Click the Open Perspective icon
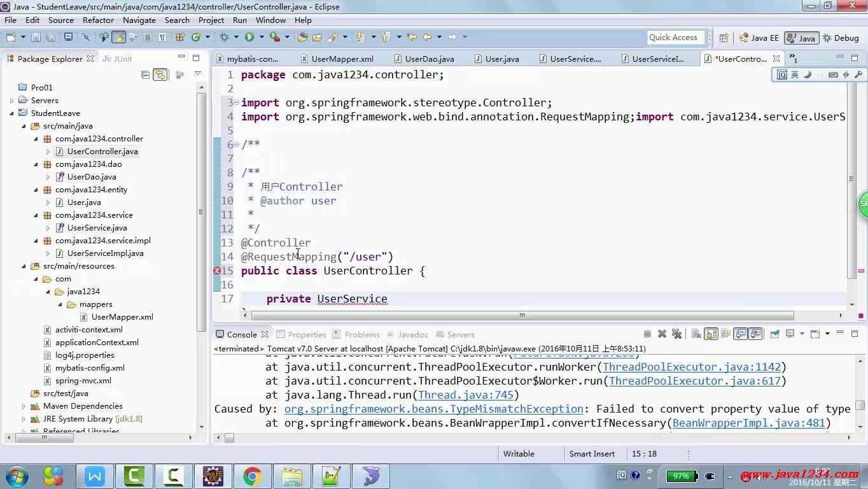This screenshot has width=868, height=489. click(724, 38)
